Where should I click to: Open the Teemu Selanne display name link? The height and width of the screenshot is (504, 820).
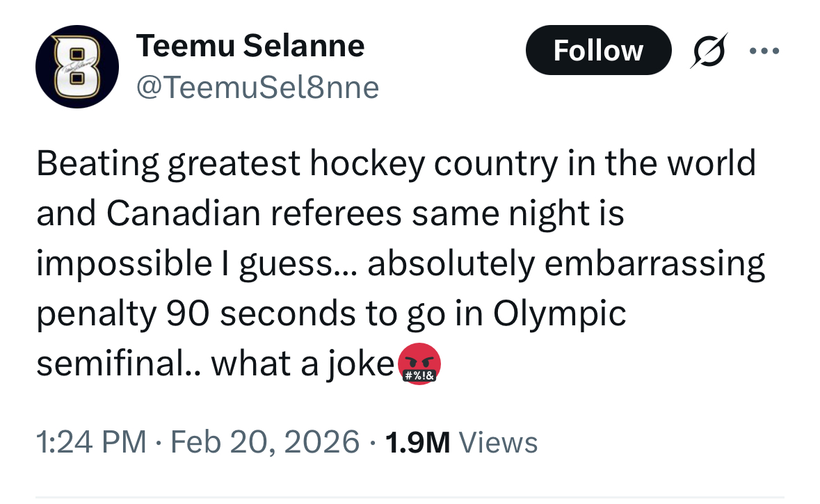250,47
